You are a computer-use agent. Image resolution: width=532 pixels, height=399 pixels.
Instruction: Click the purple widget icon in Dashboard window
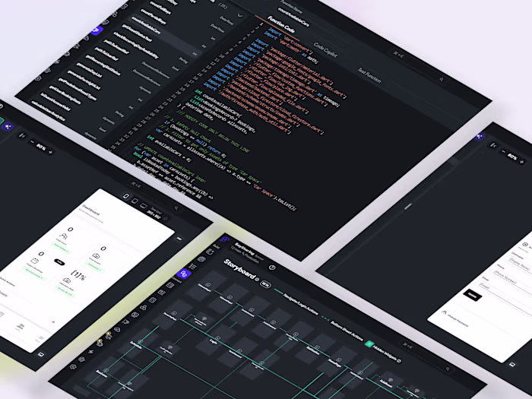click(x=7, y=127)
